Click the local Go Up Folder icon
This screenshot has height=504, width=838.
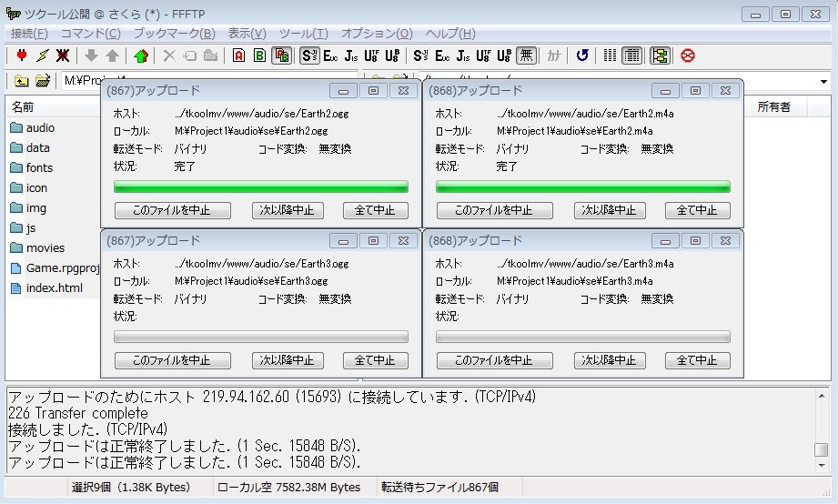(x=21, y=81)
